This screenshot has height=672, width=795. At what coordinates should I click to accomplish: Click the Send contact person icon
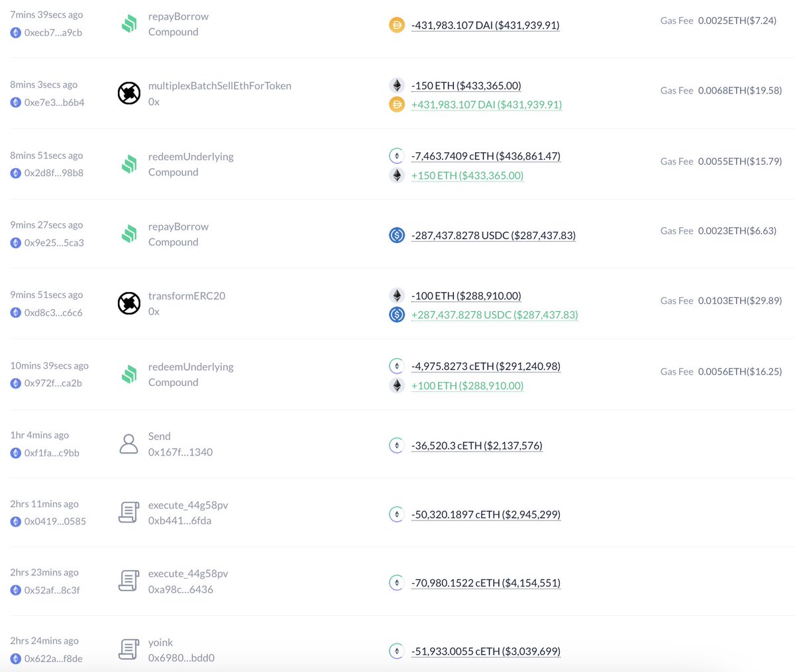129,444
